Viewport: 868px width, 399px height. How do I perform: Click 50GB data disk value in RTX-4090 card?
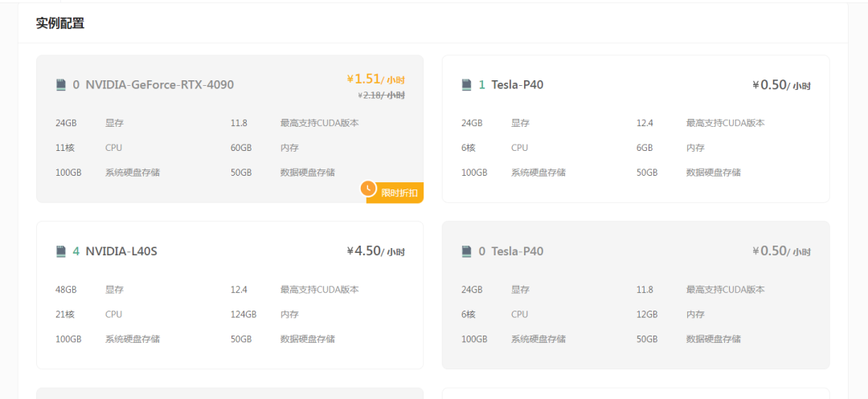click(x=241, y=173)
